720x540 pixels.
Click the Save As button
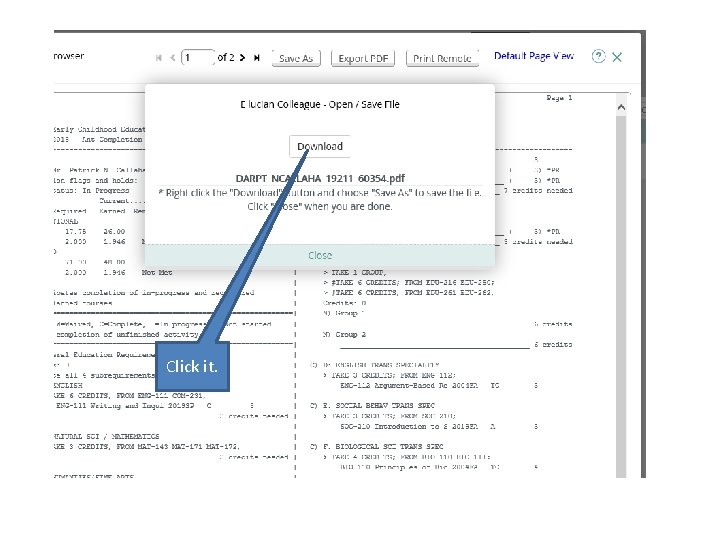pos(296,58)
